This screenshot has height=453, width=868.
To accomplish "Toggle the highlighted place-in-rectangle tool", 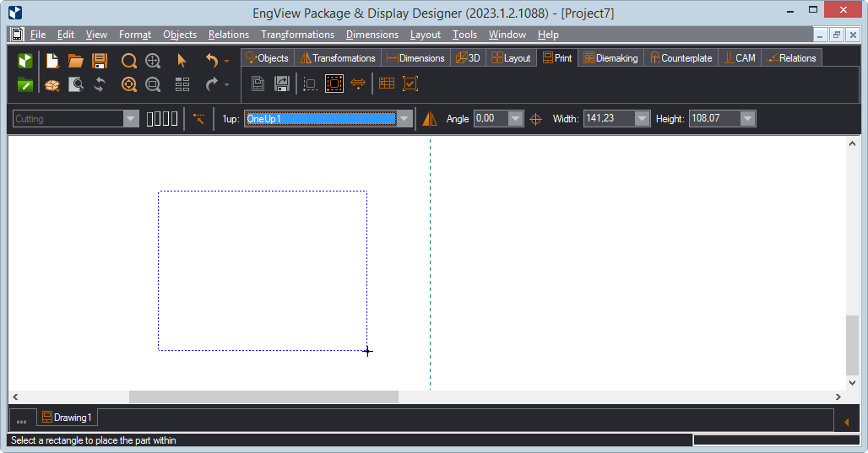I will [x=334, y=84].
